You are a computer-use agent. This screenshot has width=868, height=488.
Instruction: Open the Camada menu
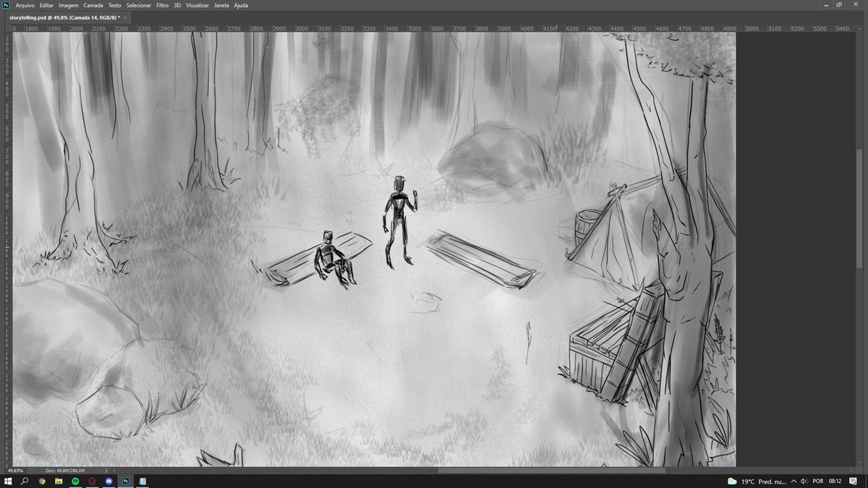point(93,5)
